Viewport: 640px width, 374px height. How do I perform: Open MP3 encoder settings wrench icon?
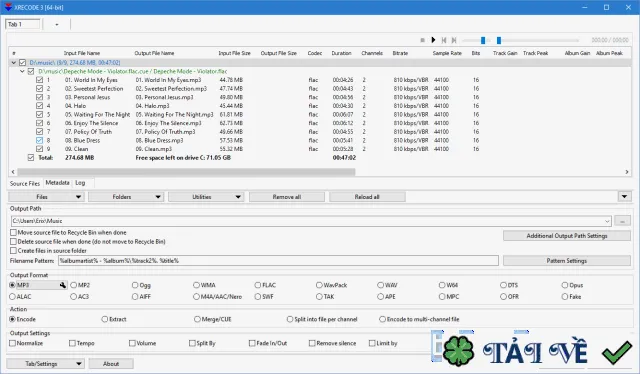[62, 285]
